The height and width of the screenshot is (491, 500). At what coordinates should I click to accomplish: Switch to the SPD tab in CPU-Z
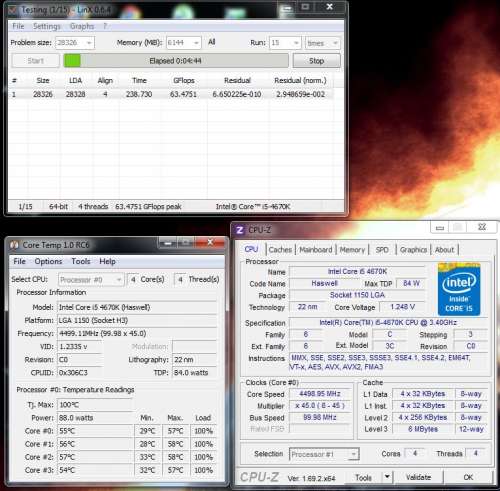(x=382, y=250)
